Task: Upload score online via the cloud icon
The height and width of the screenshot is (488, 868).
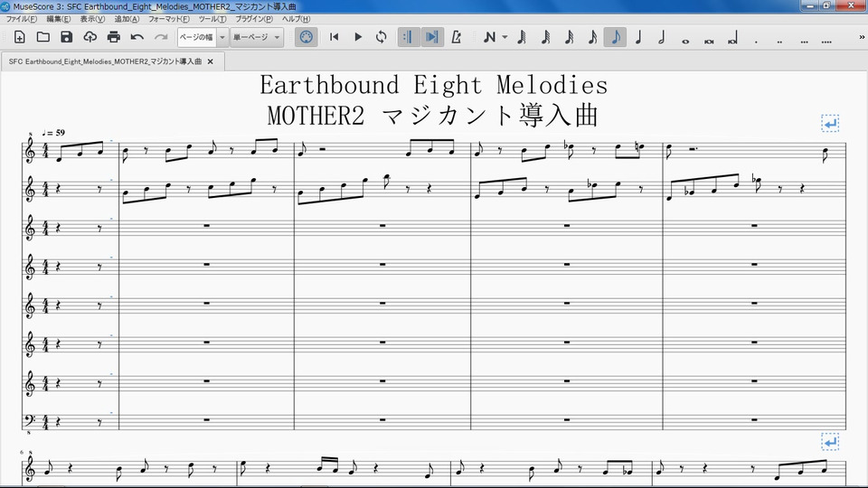Action: tap(90, 37)
